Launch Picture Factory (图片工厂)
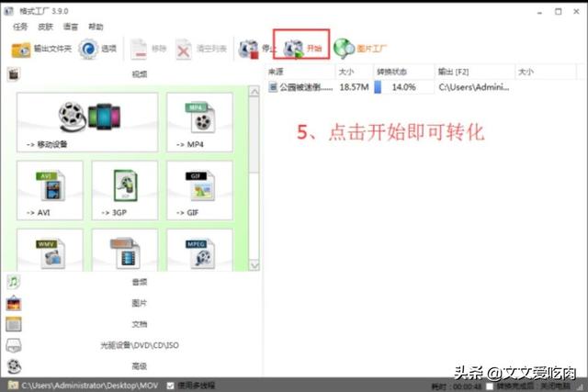This screenshot has width=588, height=392. [358, 49]
